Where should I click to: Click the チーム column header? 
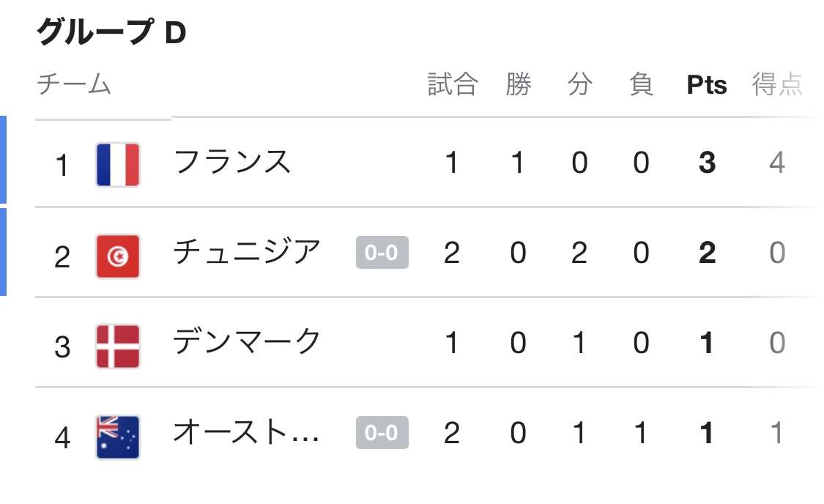click(x=74, y=84)
